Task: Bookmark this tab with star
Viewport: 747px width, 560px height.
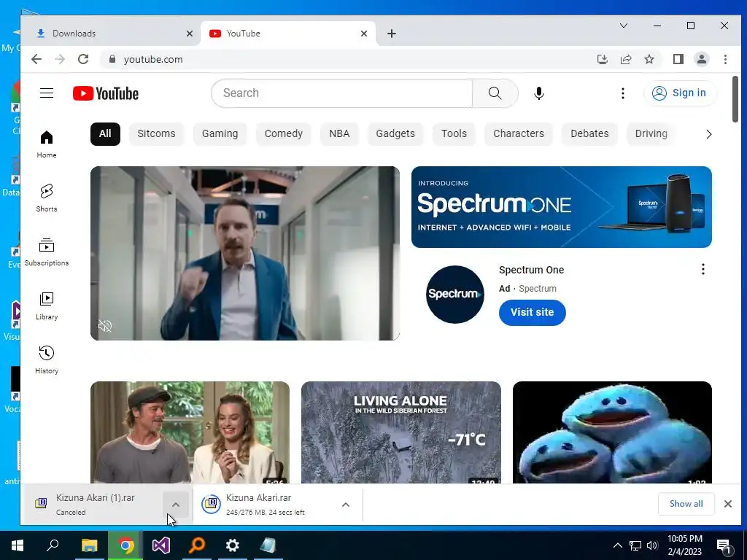Action: (x=649, y=59)
